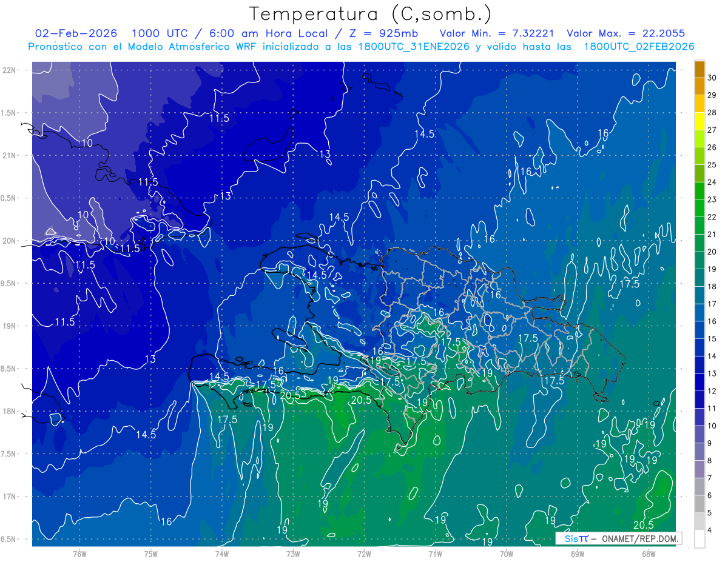The width and height of the screenshot is (728, 562).
Task: Click the "17N" latitude label
Action: pyautogui.click(x=9, y=497)
